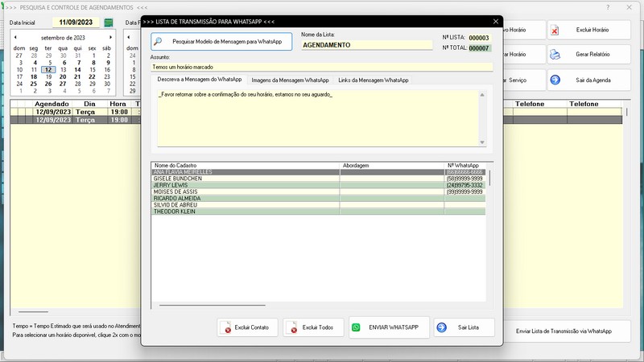
Task: Click the WhatsApp icon on ENVIAR WHATSAPP
Action: (356, 328)
